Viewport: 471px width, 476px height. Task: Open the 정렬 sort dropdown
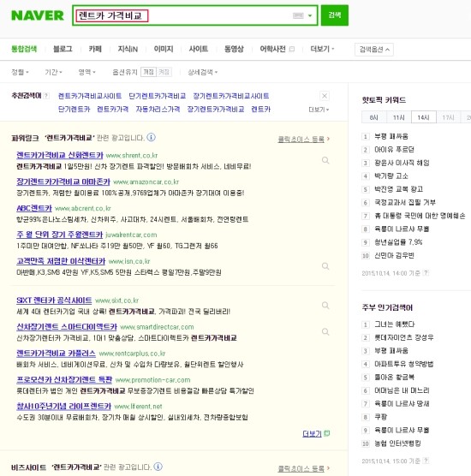pyautogui.click(x=20, y=72)
